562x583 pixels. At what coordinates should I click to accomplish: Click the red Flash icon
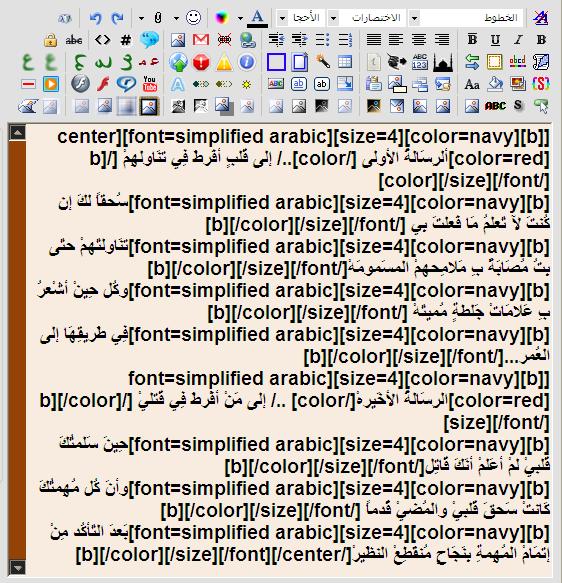(103, 84)
